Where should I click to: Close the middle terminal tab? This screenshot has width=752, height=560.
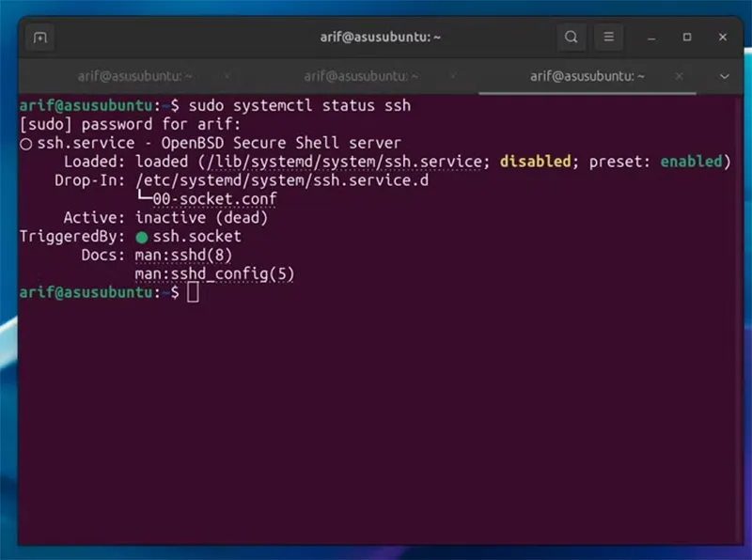(x=452, y=76)
